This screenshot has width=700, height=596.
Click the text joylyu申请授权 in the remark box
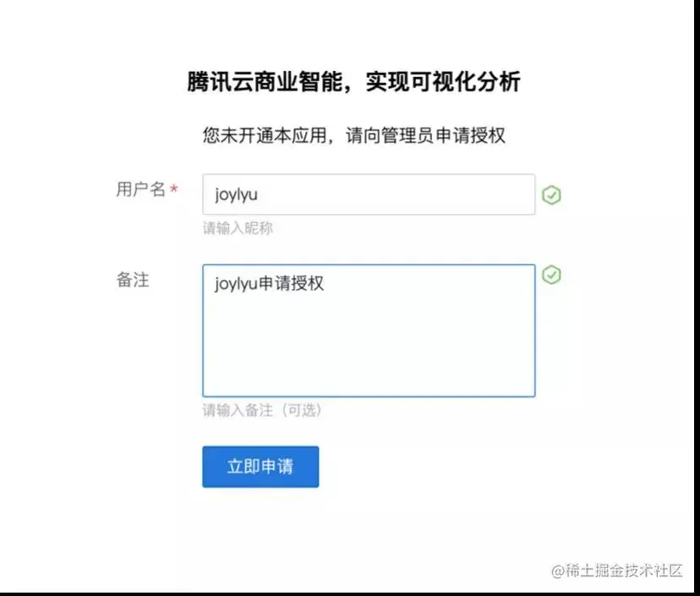tap(269, 283)
